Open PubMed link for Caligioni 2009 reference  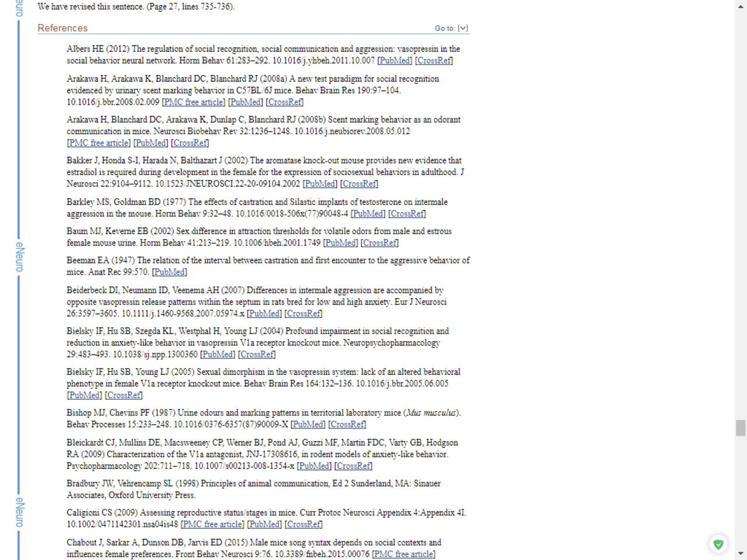click(265, 524)
